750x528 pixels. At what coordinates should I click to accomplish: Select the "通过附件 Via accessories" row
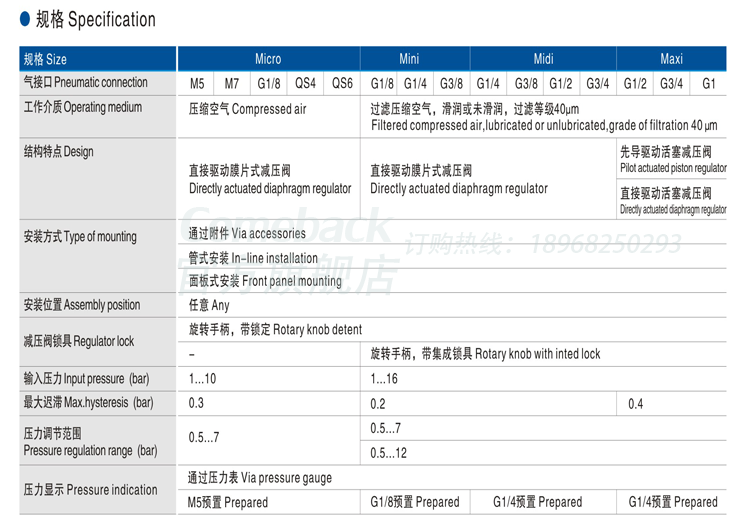point(452,233)
